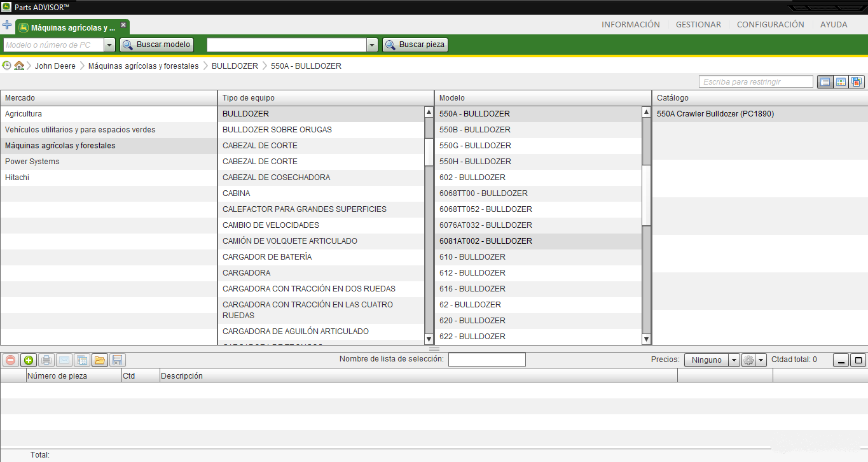The image size is (868, 462).
Task: Select the Máquinas agrícolas y... tab
Action: pyautogui.click(x=72, y=27)
